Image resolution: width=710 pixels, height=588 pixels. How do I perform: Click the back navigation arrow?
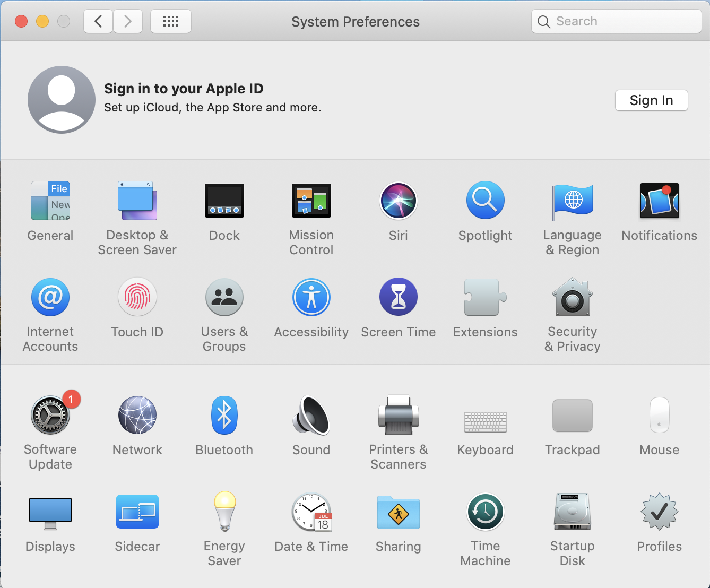click(x=98, y=21)
